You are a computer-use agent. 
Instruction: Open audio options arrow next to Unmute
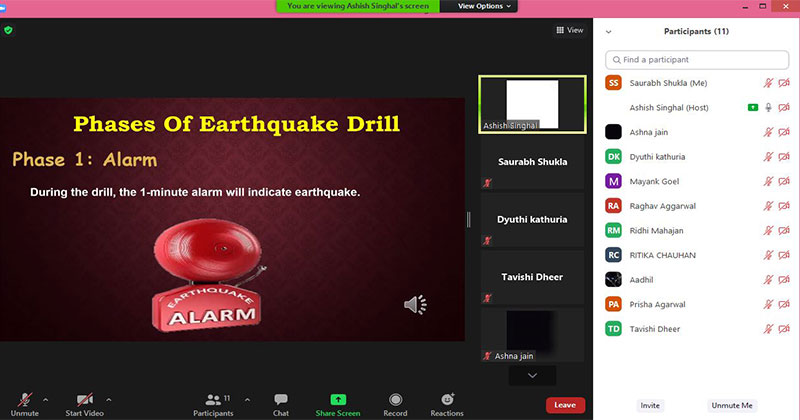click(x=45, y=399)
